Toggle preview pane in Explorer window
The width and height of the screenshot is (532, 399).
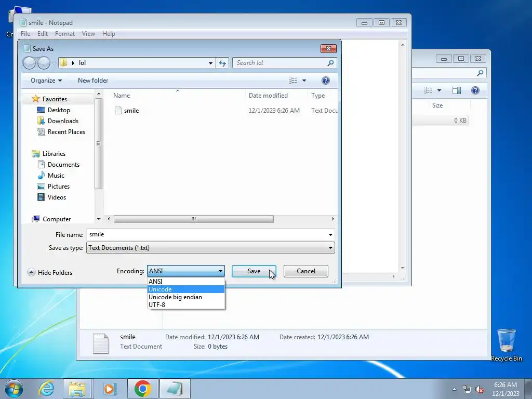(457, 90)
